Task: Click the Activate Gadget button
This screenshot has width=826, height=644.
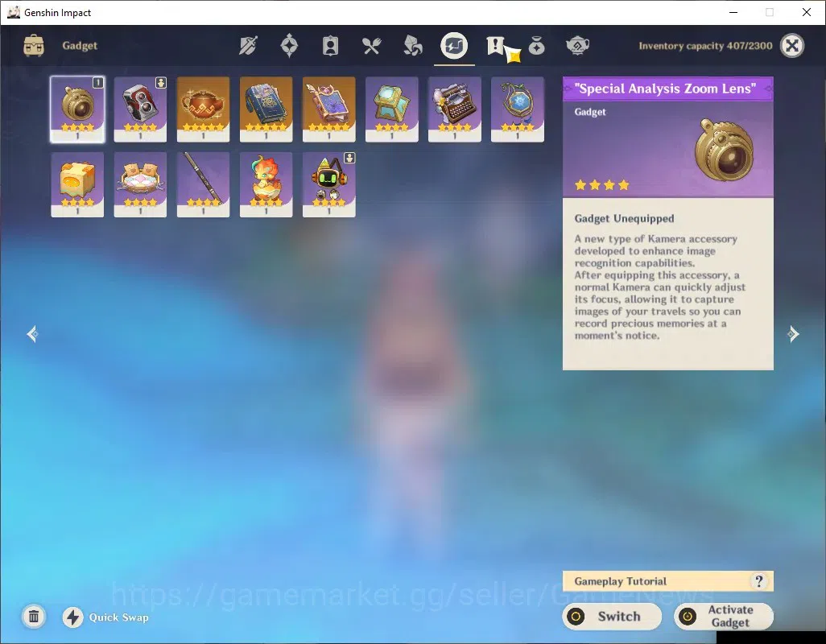Action: click(x=724, y=617)
